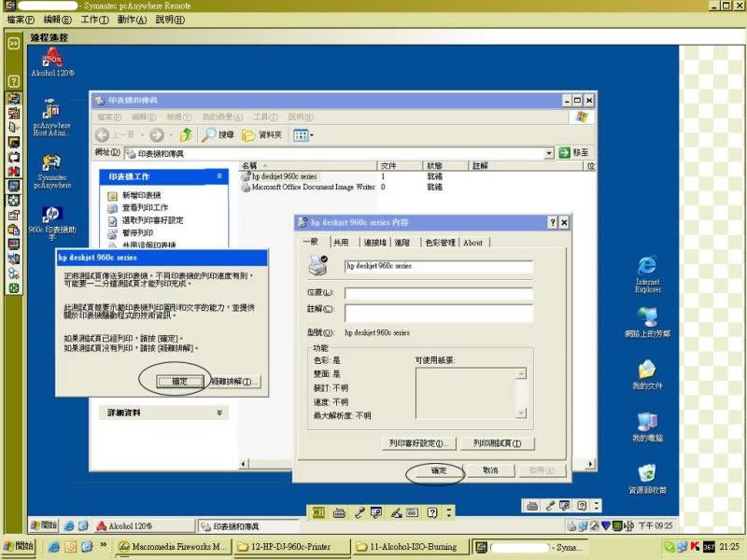Click 取消 in the printer properties dialog
Image resolution: width=747 pixels, height=560 pixels.
pos(490,470)
